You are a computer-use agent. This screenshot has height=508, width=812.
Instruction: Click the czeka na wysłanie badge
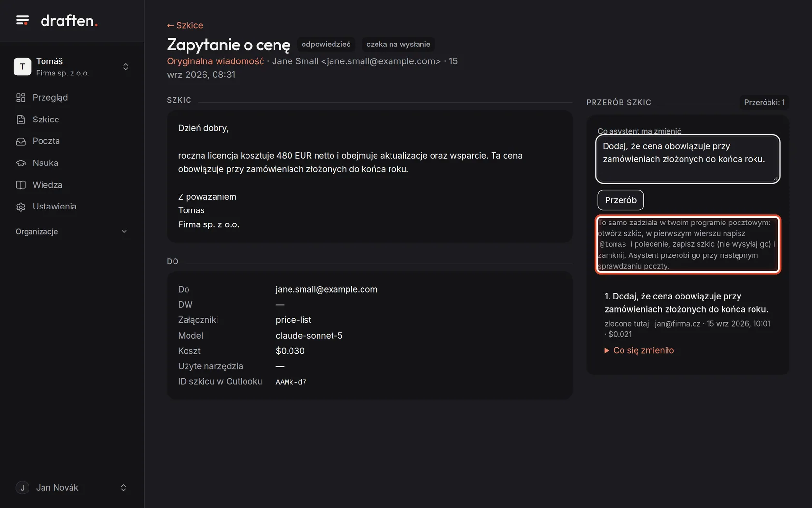coord(398,44)
